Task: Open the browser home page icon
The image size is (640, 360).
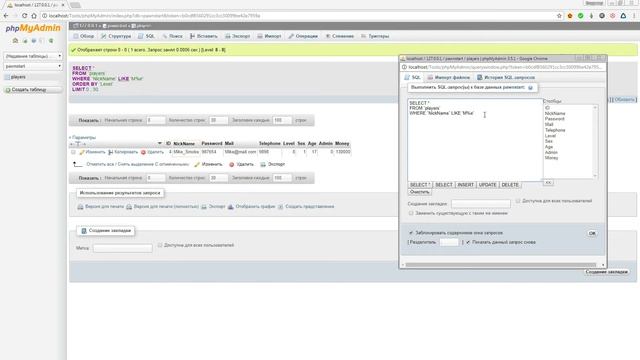Action: click(x=34, y=16)
